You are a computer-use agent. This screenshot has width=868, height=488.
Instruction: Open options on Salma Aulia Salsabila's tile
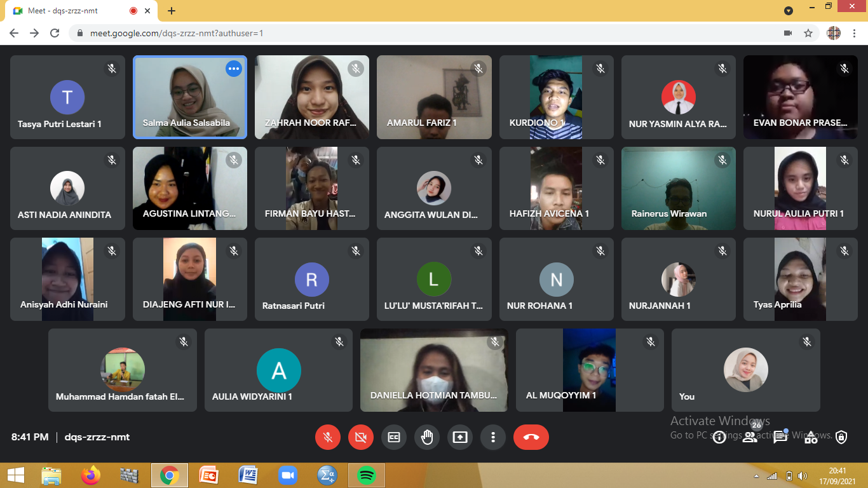[234, 69]
